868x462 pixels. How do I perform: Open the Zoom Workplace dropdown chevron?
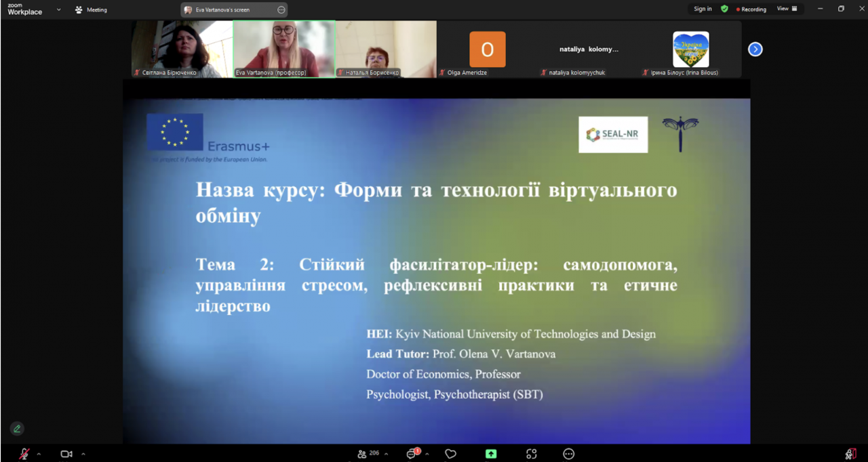click(x=58, y=9)
